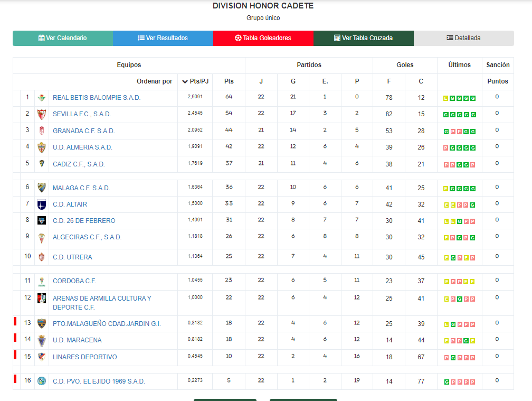The image size is (532, 401).
Task: Click the U.D. Almeria crest icon
Action: coord(42,147)
